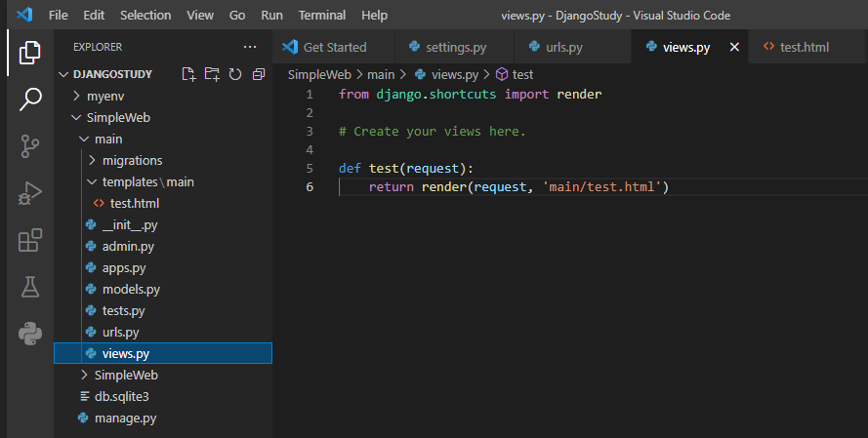Open the File menu
868x438 pixels.
coord(59,15)
